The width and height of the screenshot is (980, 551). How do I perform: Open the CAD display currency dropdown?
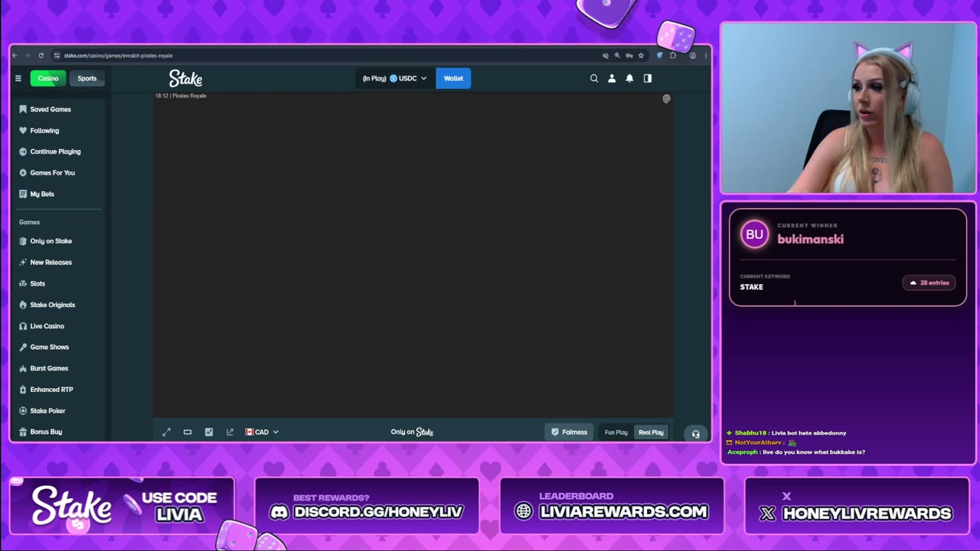click(x=262, y=432)
